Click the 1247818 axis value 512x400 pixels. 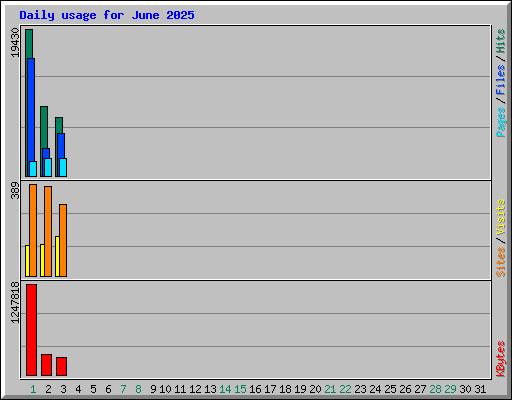15,302
